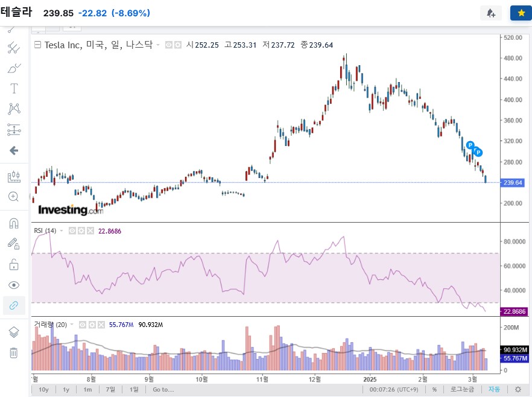Screen dimensions: 532x397
Task: Toggle lock all drawing tools padlock
Action: (14, 264)
